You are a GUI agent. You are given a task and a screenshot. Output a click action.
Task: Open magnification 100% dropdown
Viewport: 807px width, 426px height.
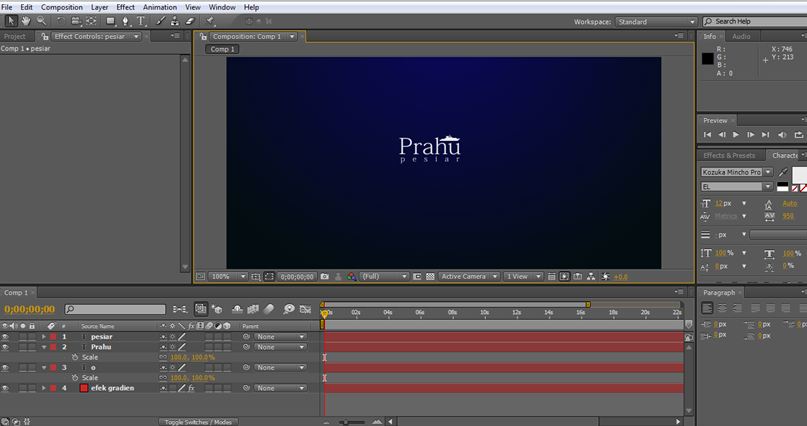tap(228, 276)
